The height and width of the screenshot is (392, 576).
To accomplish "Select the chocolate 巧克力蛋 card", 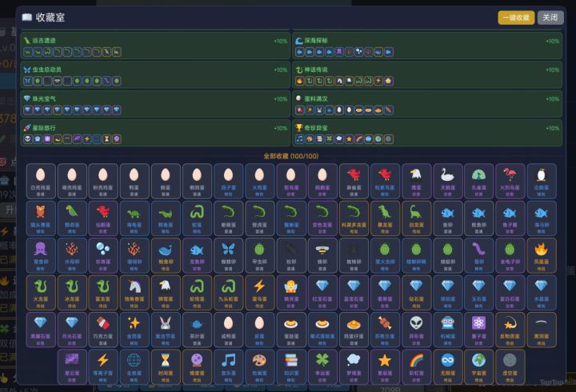I will pos(103,330).
